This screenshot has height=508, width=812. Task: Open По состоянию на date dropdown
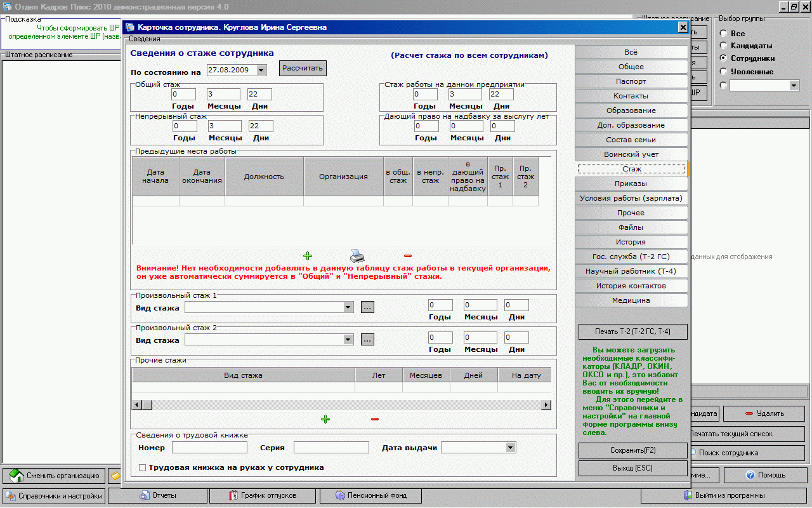click(262, 70)
